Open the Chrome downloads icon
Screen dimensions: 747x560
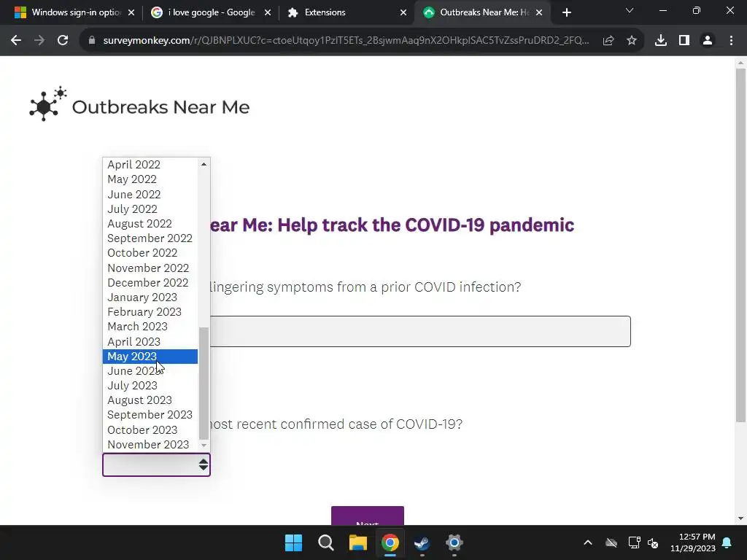[661, 41]
